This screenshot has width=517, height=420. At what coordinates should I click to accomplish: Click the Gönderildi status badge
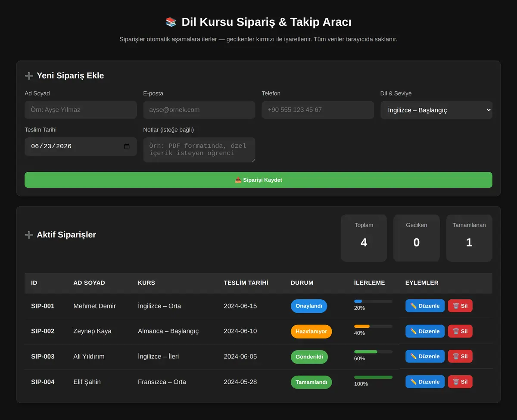[x=309, y=357]
